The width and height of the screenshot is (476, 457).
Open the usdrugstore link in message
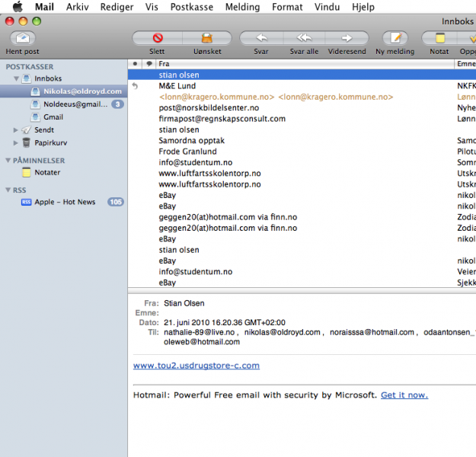point(196,366)
